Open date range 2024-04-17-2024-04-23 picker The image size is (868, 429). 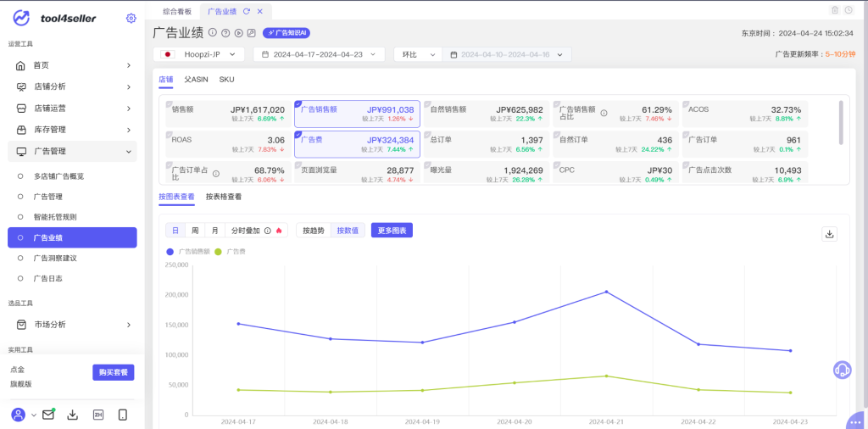pos(319,54)
